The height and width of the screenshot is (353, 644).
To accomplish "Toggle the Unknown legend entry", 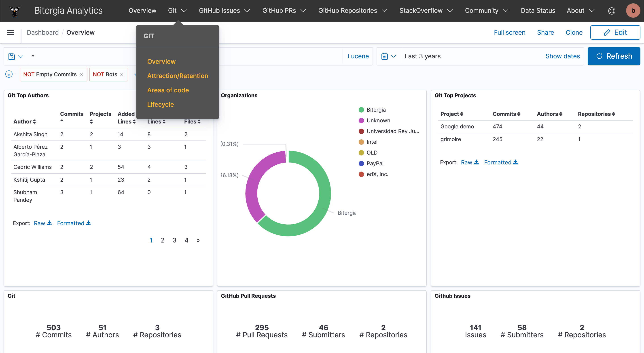I will [x=374, y=121].
